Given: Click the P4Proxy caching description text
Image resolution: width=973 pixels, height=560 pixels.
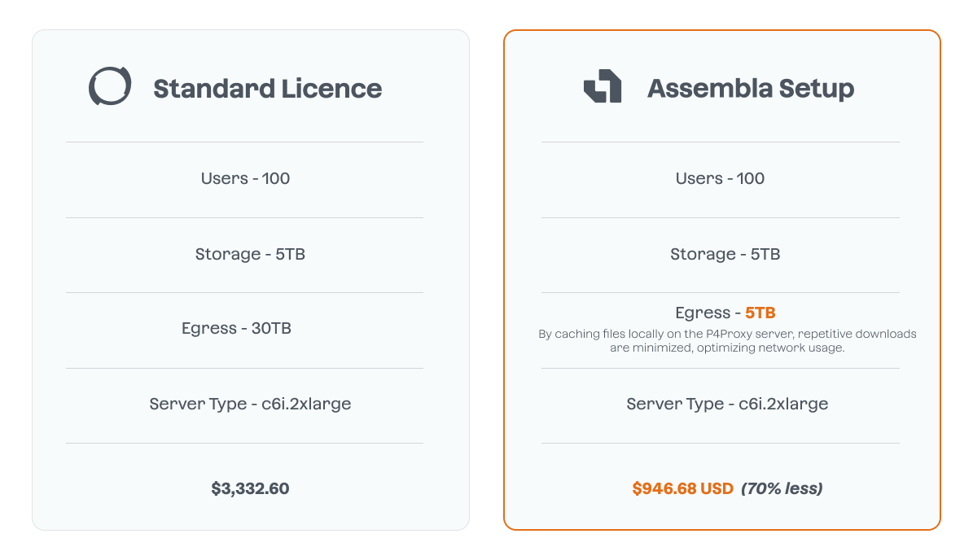Looking at the screenshot, I should [727, 341].
